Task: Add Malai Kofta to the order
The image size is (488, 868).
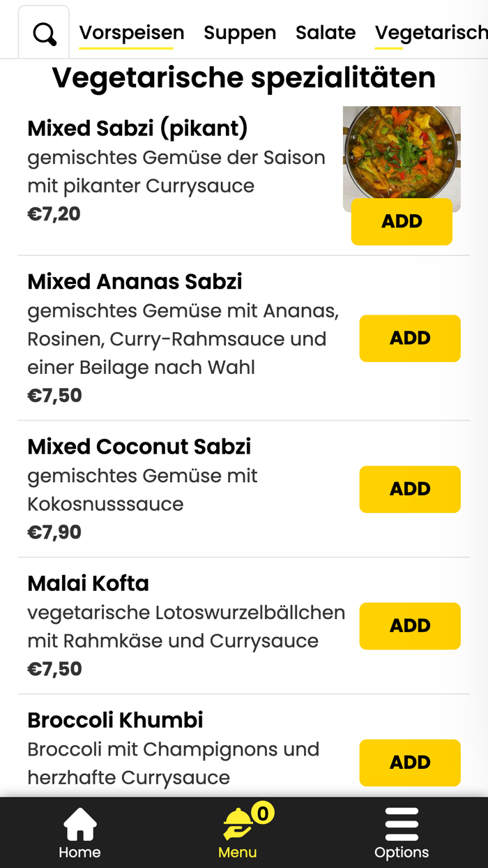Action: pyautogui.click(x=410, y=626)
